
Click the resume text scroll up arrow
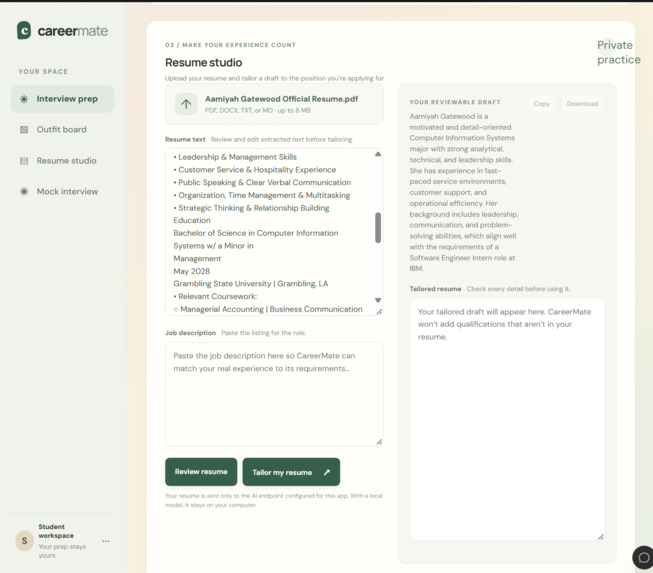pos(378,154)
